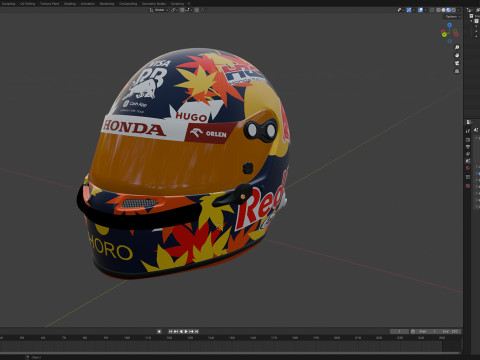Click the green Y axis on navigation gizmo

click(444, 35)
